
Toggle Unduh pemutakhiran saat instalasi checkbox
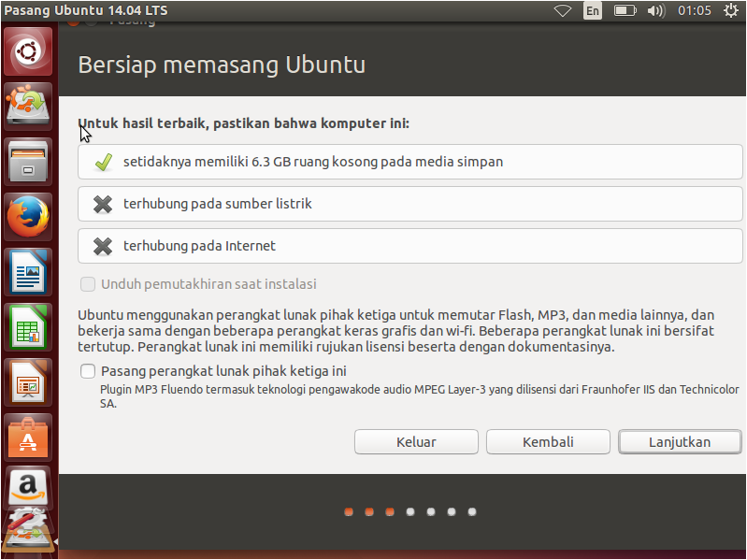tap(88, 284)
